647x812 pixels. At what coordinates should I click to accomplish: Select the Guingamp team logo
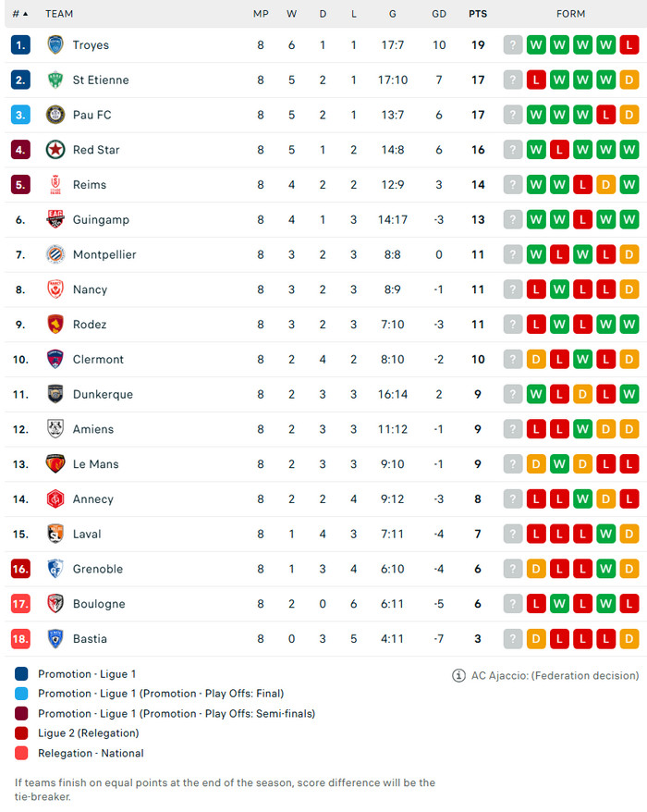(55, 220)
